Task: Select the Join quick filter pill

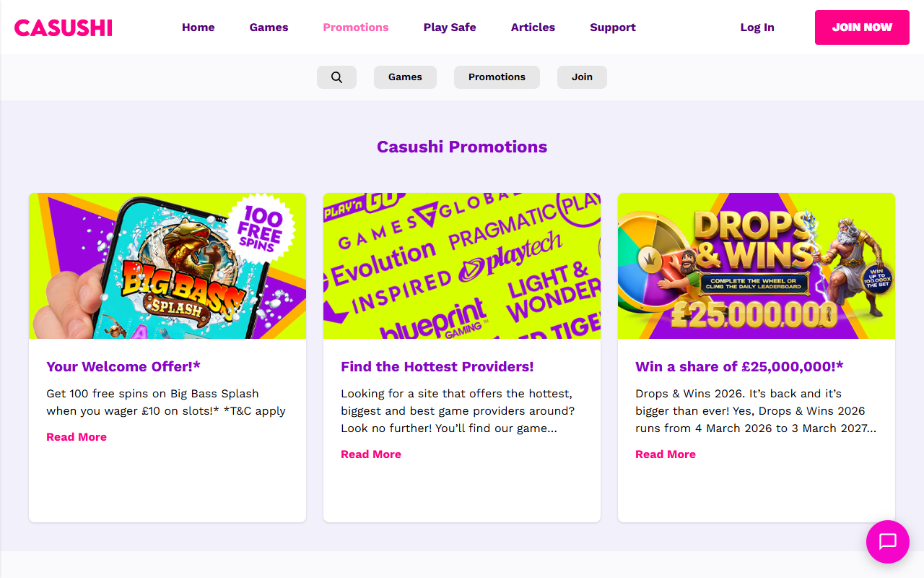Action: (x=582, y=77)
